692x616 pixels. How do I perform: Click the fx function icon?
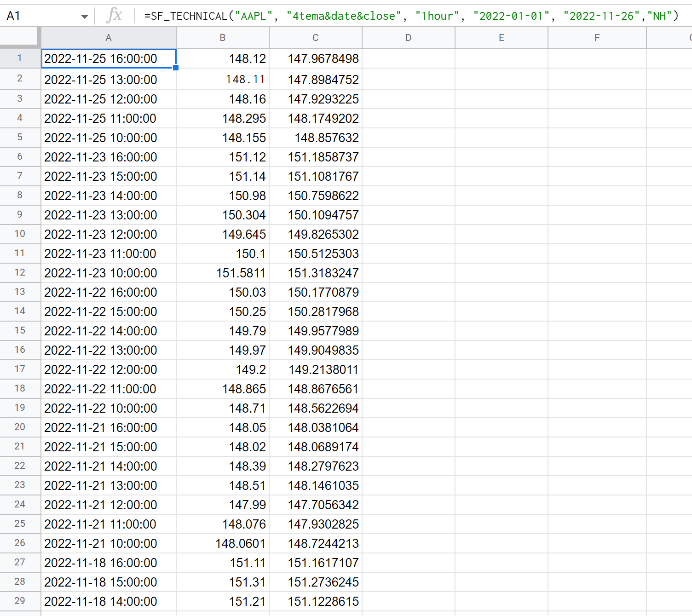pyautogui.click(x=114, y=16)
